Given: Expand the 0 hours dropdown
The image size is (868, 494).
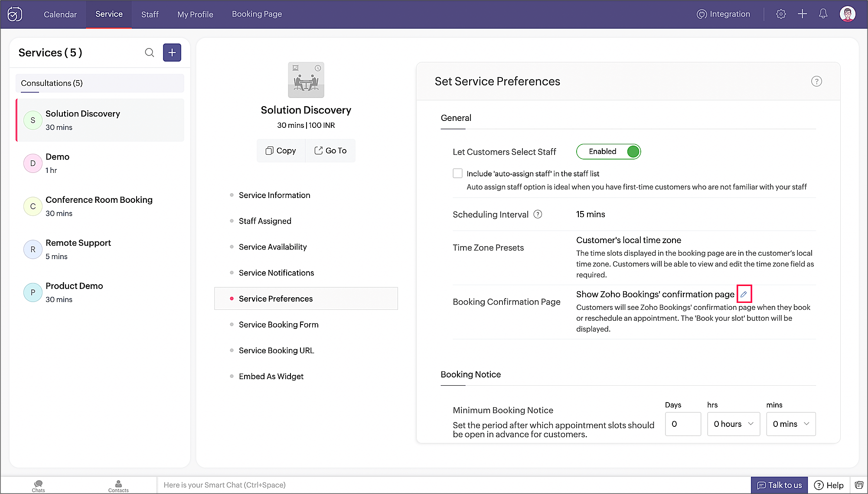Looking at the screenshot, I should tap(734, 424).
